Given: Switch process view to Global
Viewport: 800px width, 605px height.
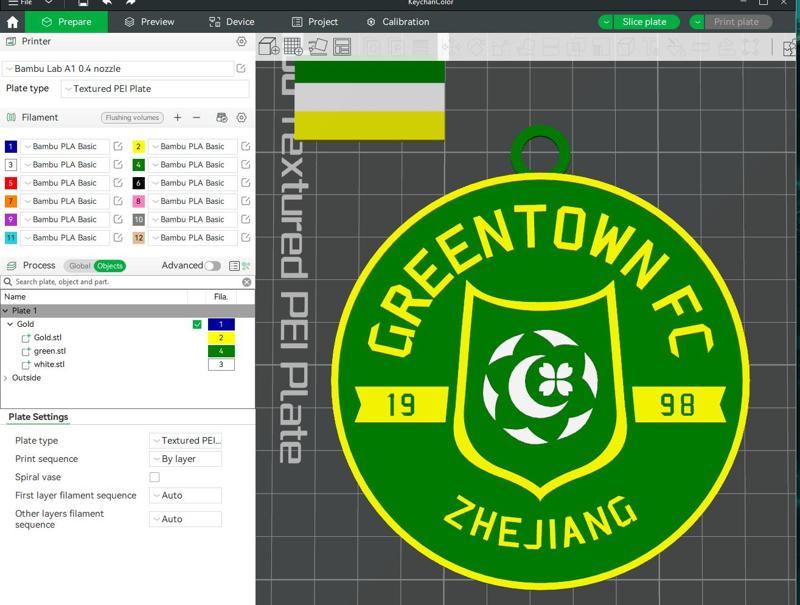Looking at the screenshot, I should pyautogui.click(x=79, y=266).
